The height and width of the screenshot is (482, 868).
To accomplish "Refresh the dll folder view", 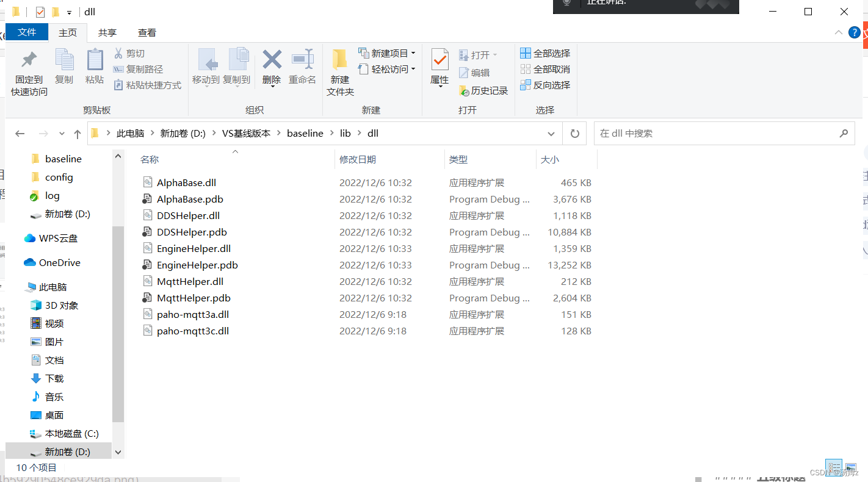I will pyautogui.click(x=574, y=134).
